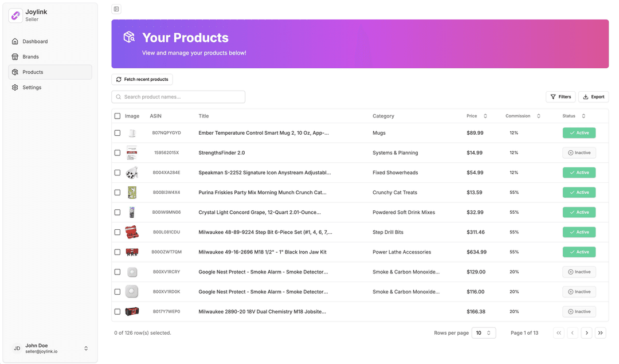Export the products list

[593, 97]
